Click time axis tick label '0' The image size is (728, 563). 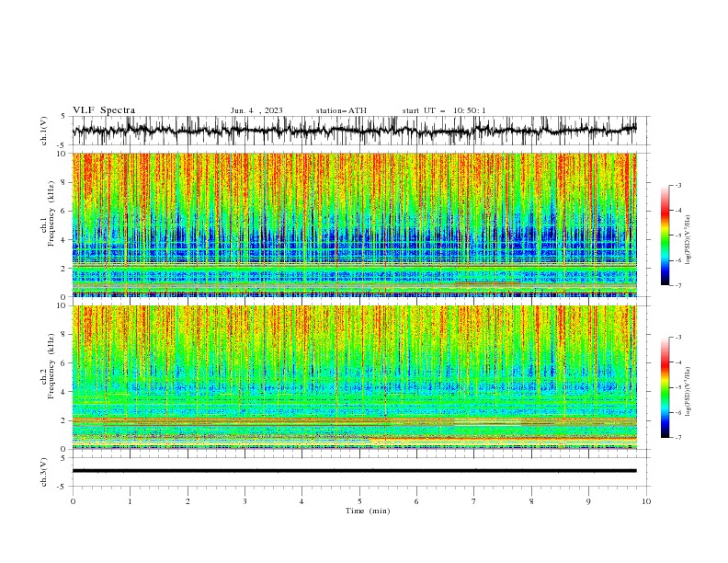pos(73,501)
